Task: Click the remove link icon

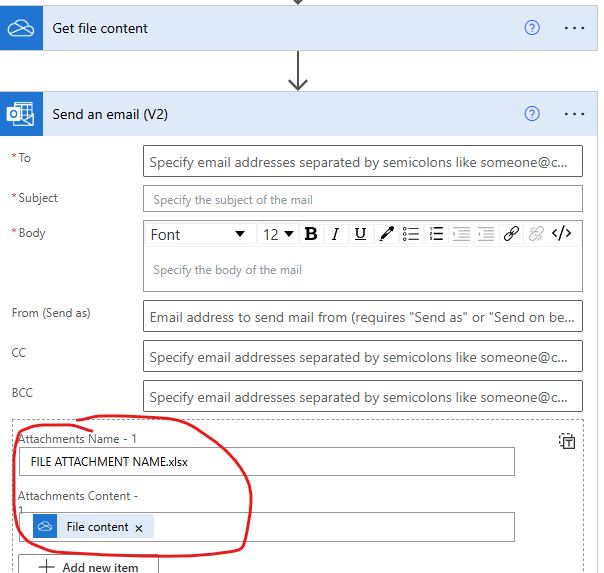Action: tap(536, 234)
